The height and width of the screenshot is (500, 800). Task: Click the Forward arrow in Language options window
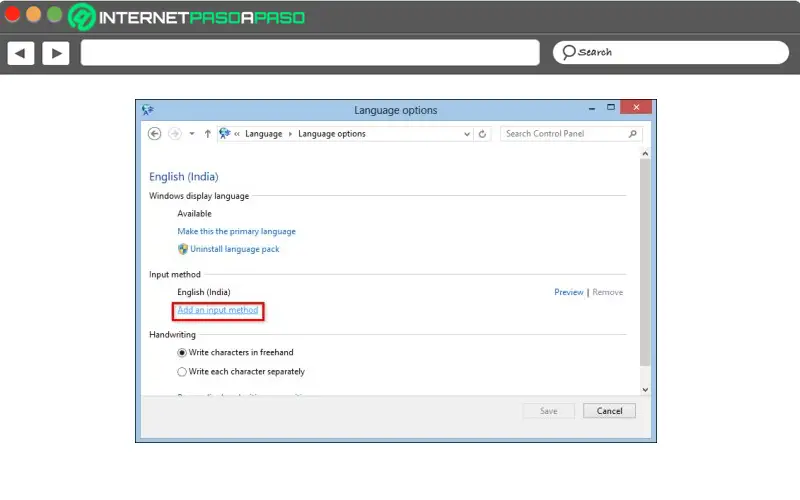175,134
